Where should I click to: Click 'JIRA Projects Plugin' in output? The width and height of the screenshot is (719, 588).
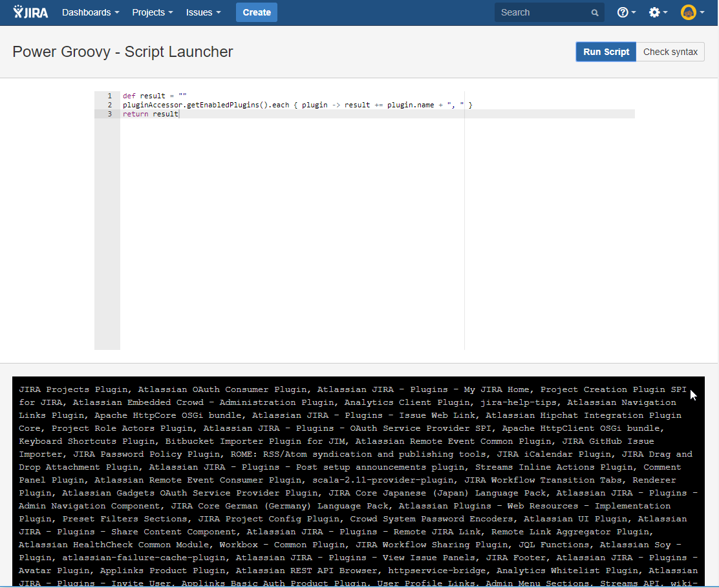pos(72,389)
